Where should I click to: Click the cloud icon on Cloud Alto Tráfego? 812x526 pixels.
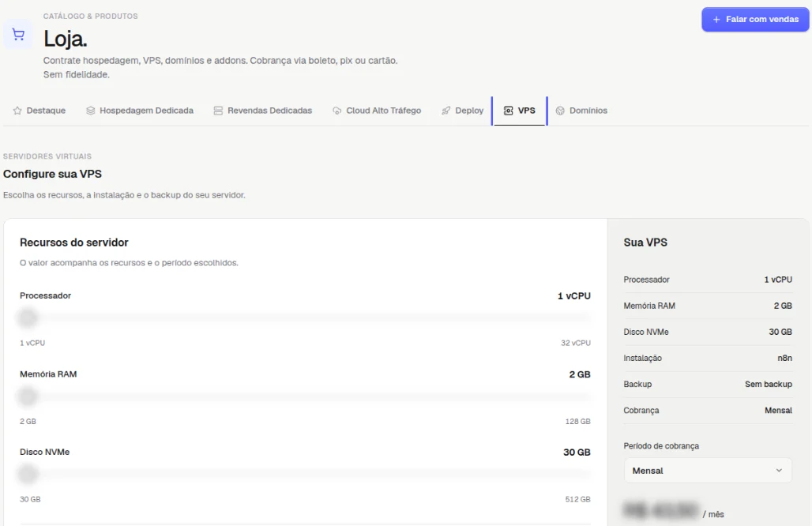(336, 111)
